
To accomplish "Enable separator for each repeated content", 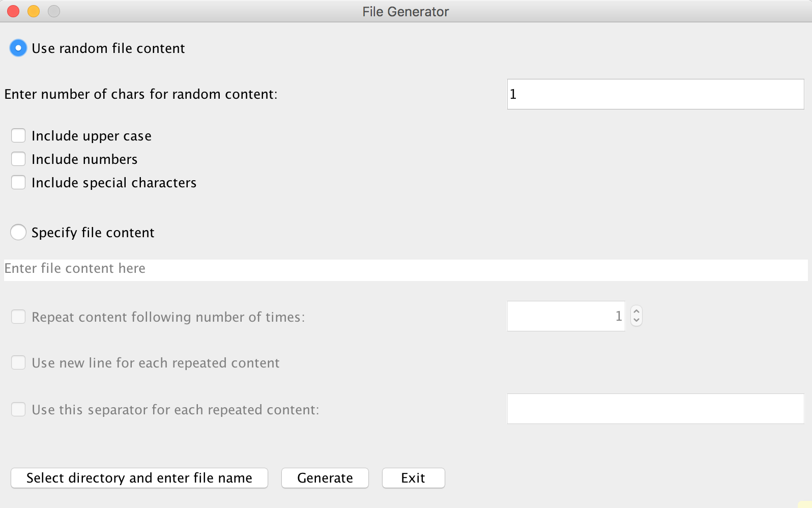I will coord(18,409).
